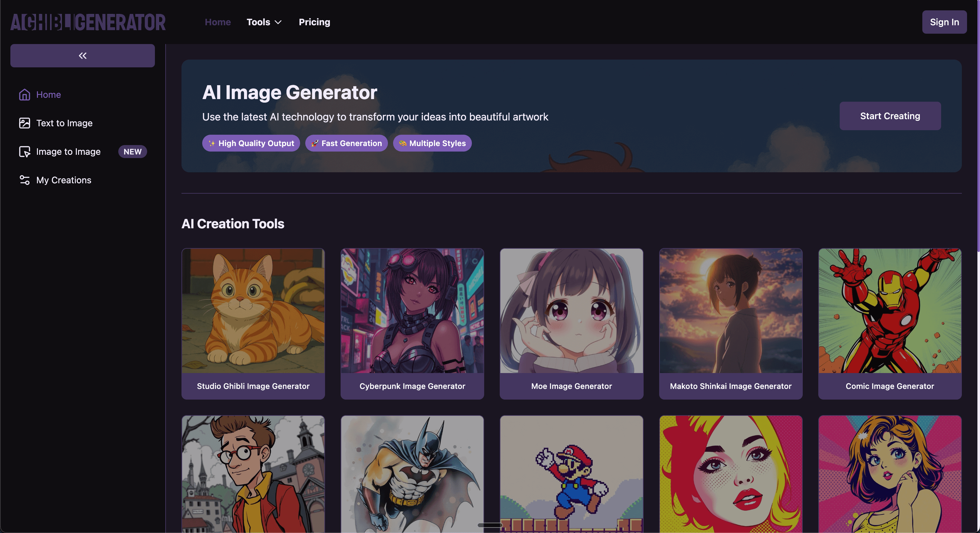This screenshot has height=533, width=980.
Task: Open the Pricing page from top nav
Action: click(314, 22)
